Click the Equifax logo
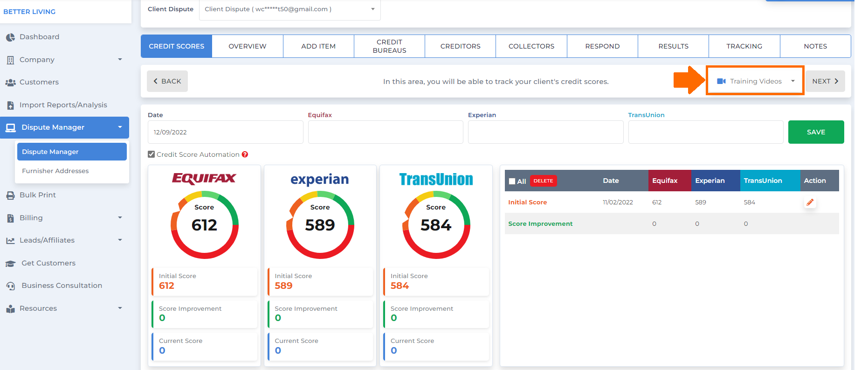 pos(204,179)
